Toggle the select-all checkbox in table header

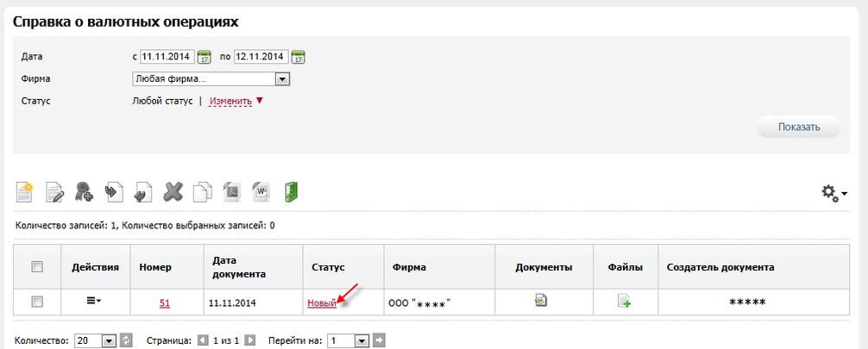coord(37,267)
